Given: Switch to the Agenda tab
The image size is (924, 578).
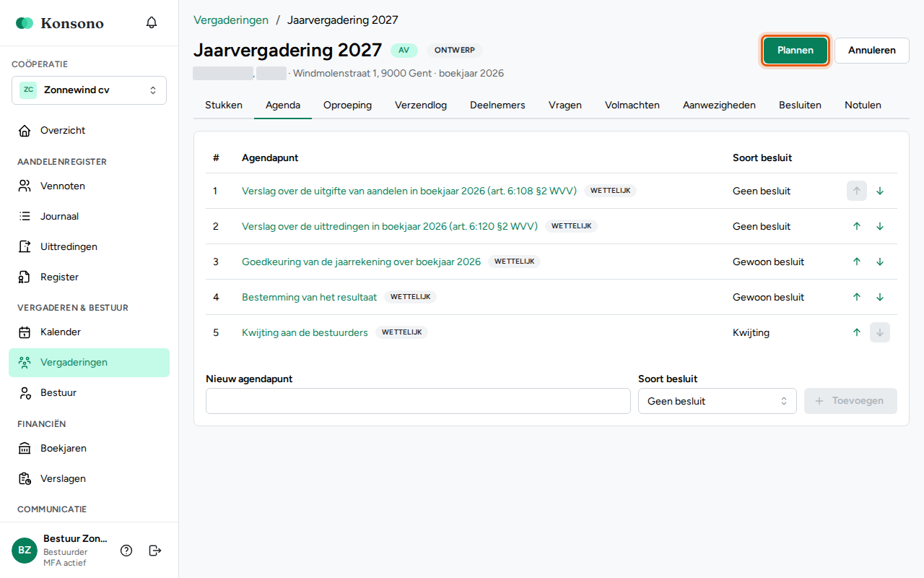Looking at the screenshot, I should tap(283, 105).
